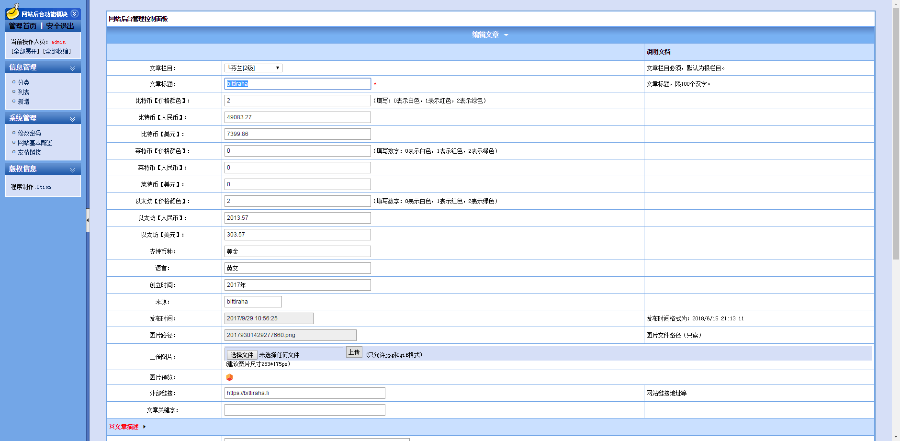
Task: Click the vertical scrollbar on the right
Action: (x=885, y=220)
